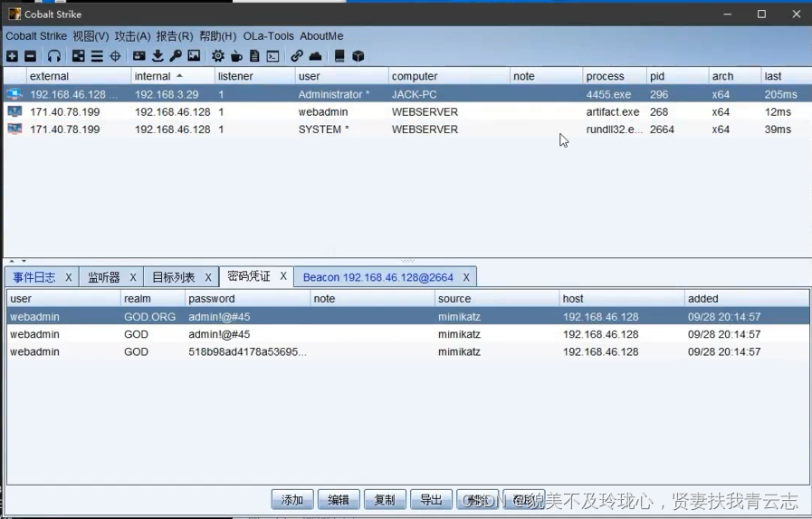Switch to pivot graph view icon
This screenshot has height=519, width=812.
click(78, 56)
